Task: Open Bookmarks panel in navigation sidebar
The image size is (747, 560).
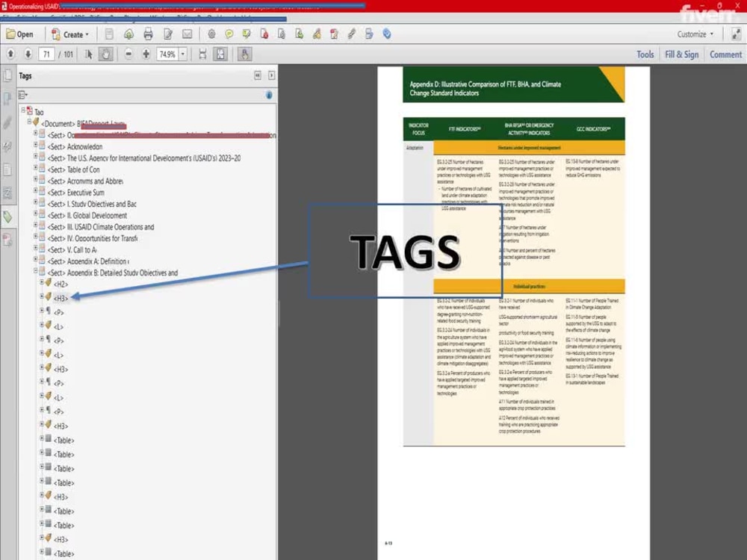Action: click(7, 99)
